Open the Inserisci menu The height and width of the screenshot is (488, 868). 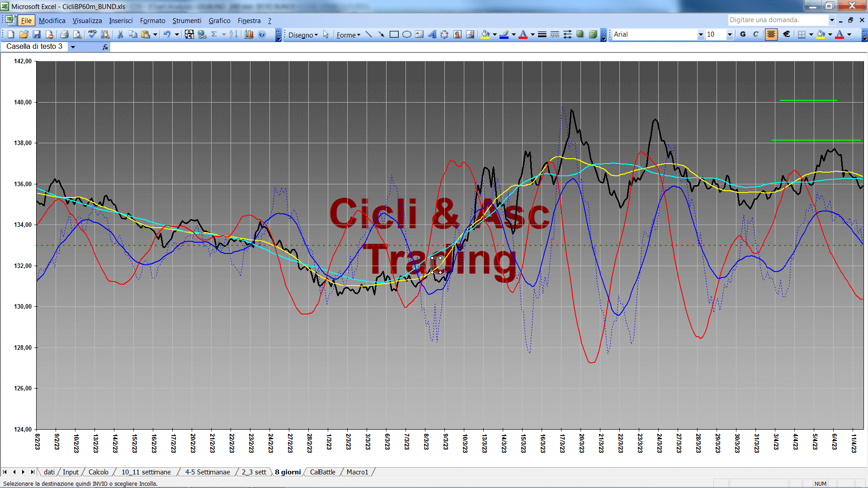(121, 21)
